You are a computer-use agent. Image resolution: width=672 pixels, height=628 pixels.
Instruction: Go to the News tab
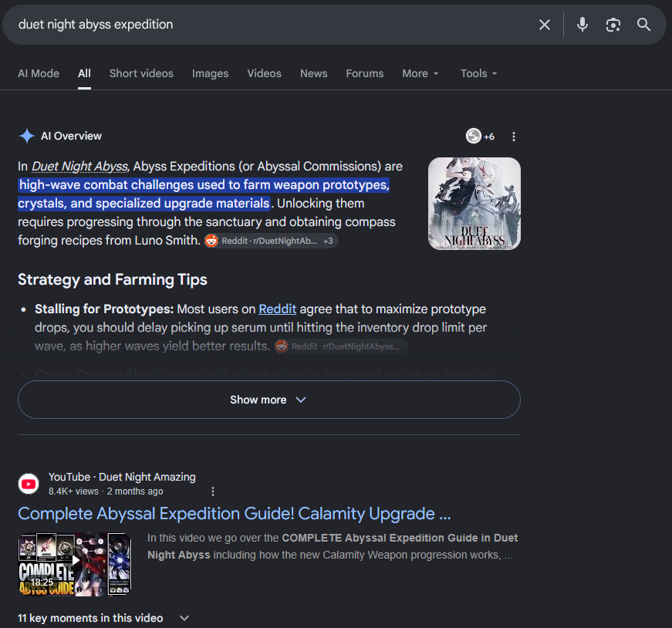314,73
